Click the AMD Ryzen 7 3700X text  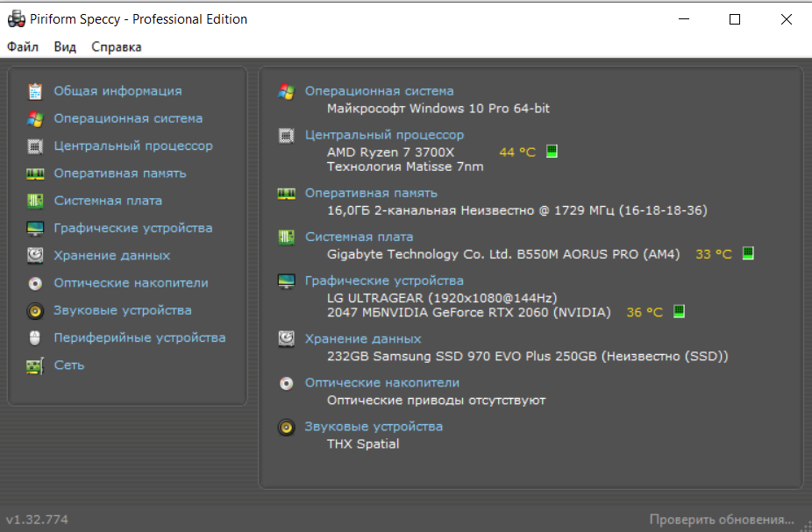point(390,153)
